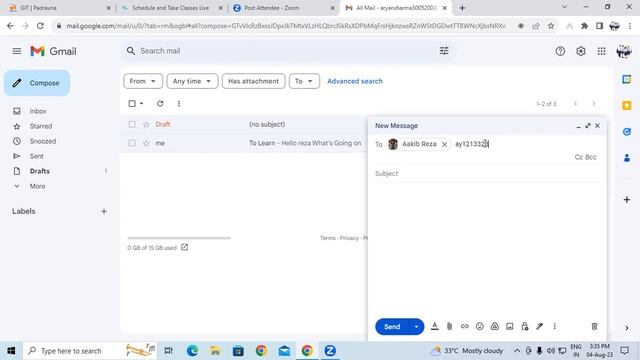Attach files paperclip icon
This screenshot has height=360, width=640.
(449, 326)
